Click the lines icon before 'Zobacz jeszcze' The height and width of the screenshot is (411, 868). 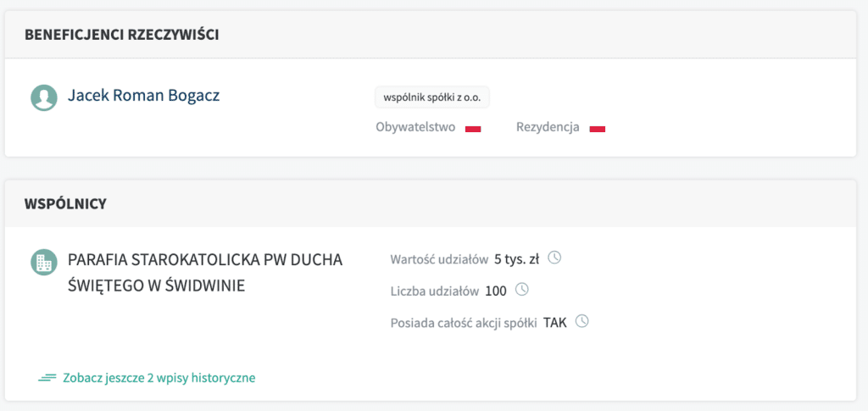pyautogui.click(x=47, y=378)
